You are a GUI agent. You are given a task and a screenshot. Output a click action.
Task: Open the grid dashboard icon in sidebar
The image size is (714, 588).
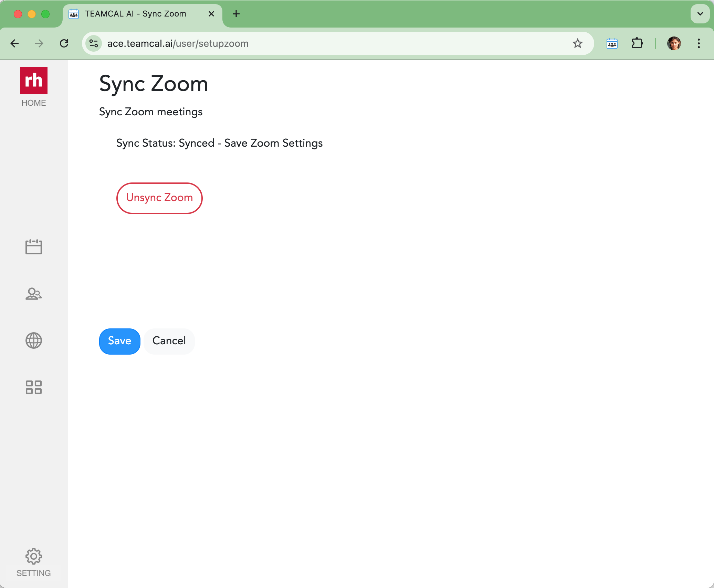coord(34,387)
